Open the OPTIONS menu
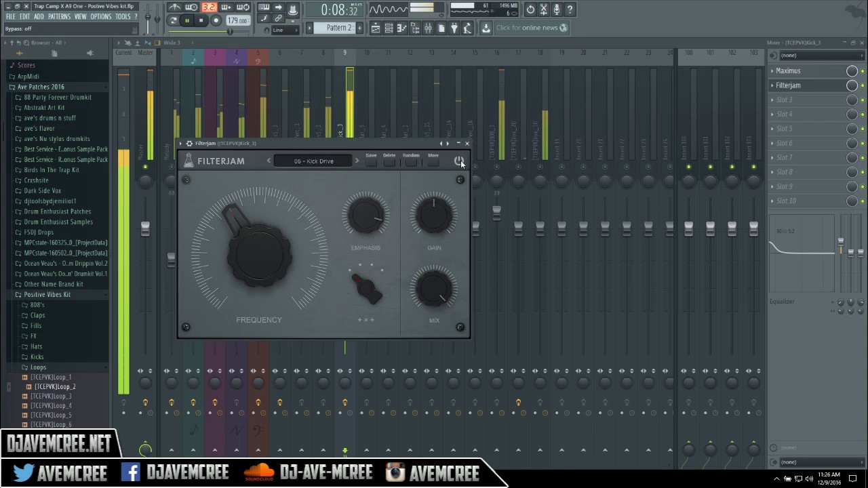 click(101, 16)
